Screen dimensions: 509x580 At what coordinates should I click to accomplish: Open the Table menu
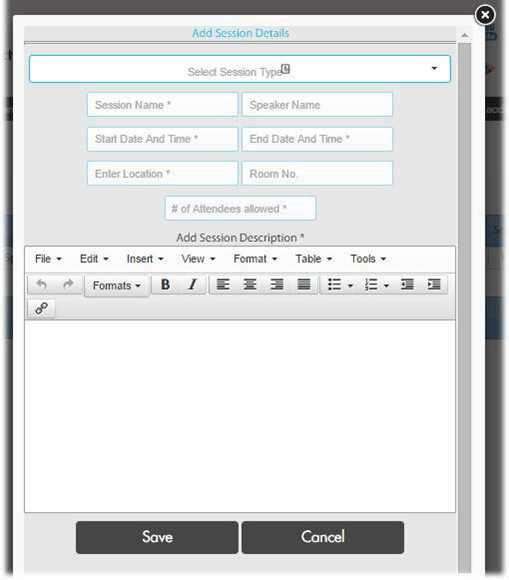coord(313,259)
